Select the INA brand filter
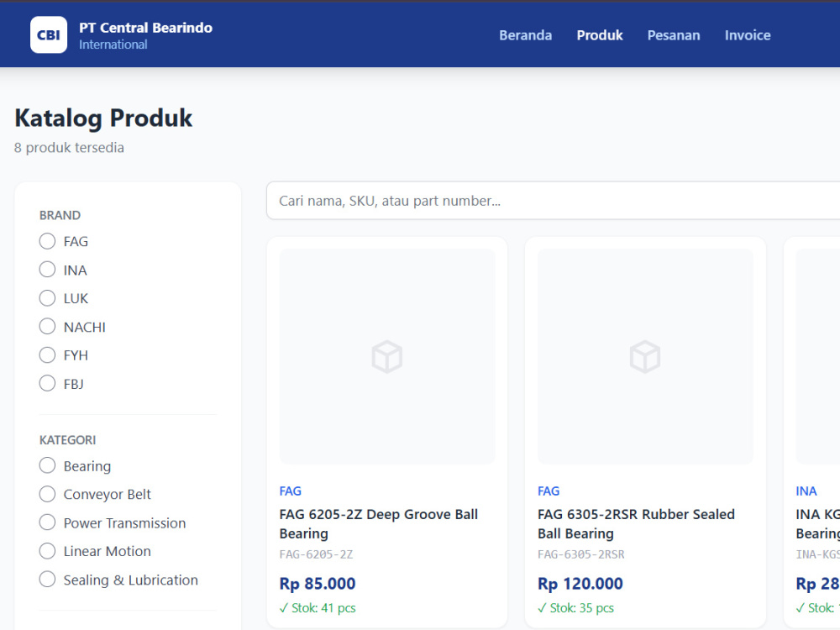This screenshot has width=840, height=630. [47, 270]
